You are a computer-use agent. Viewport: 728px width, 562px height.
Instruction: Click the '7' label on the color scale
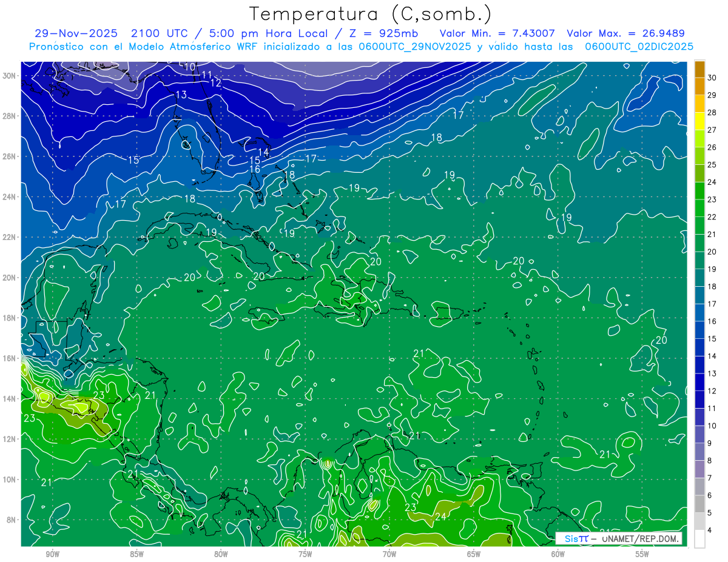[x=709, y=478]
